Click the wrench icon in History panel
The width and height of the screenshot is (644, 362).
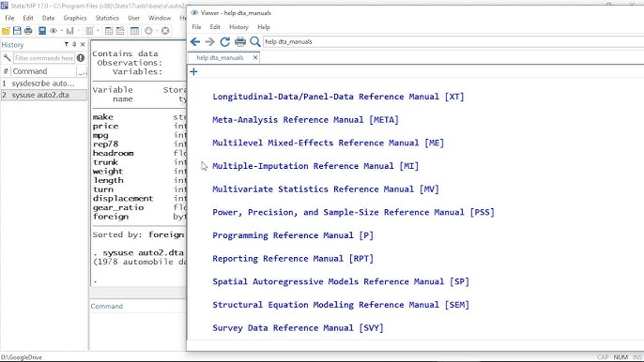[x=7, y=58]
